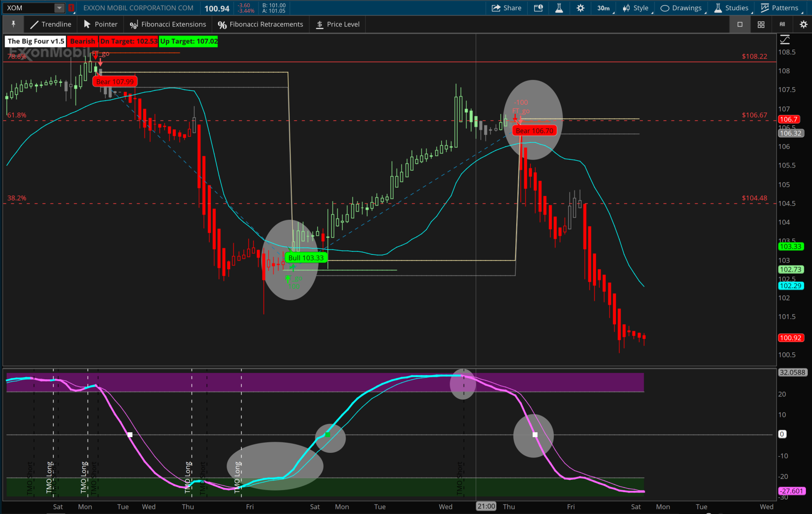Open the Studies button
The image size is (812, 514).
tap(731, 8)
